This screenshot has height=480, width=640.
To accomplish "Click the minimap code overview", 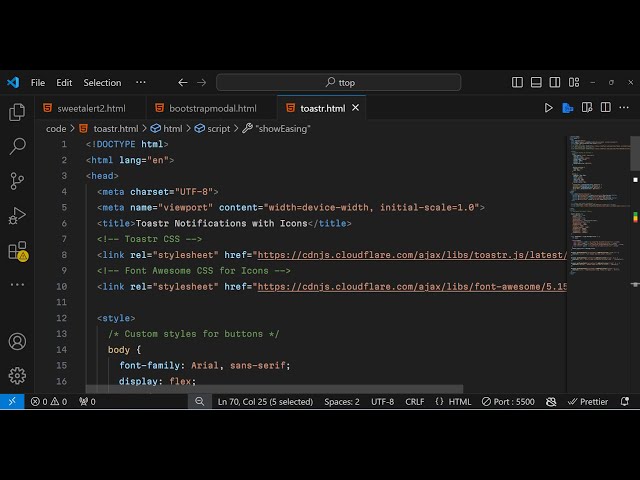I will [598, 200].
